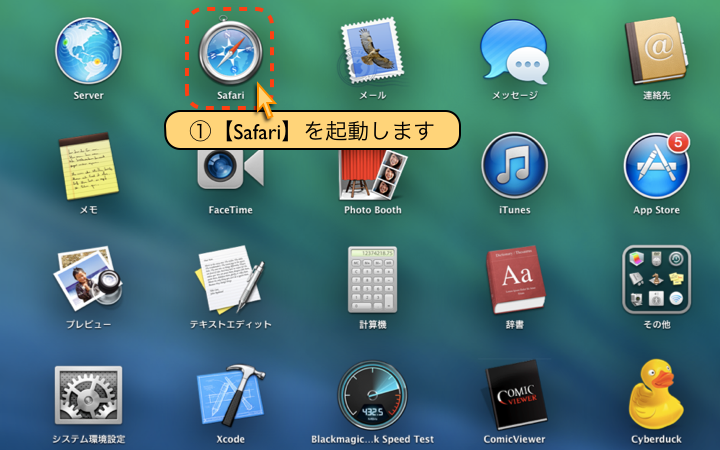This screenshot has width=720, height=450.
Task: Click the "Xcode" label text
Action: click(x=231, y=439)
